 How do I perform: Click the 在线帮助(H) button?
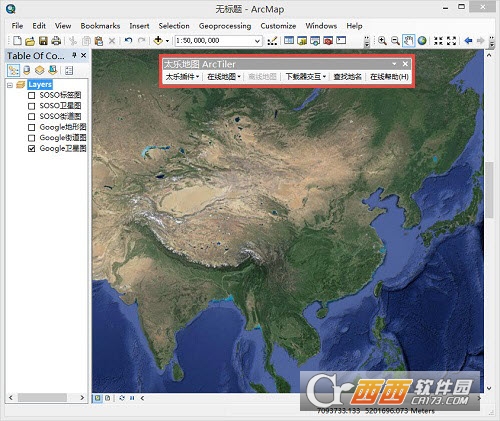tap(389, 77)
